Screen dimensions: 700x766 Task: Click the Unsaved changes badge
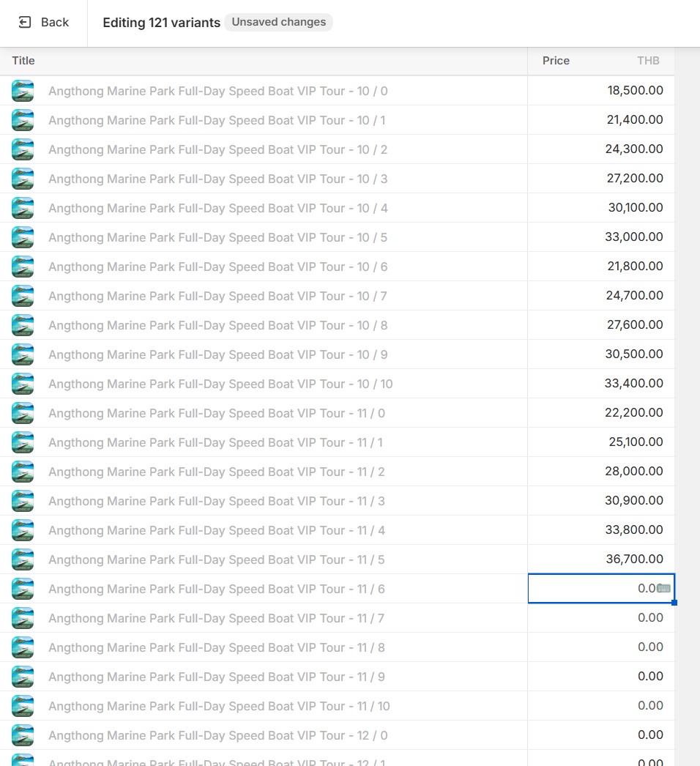[278, 23]
